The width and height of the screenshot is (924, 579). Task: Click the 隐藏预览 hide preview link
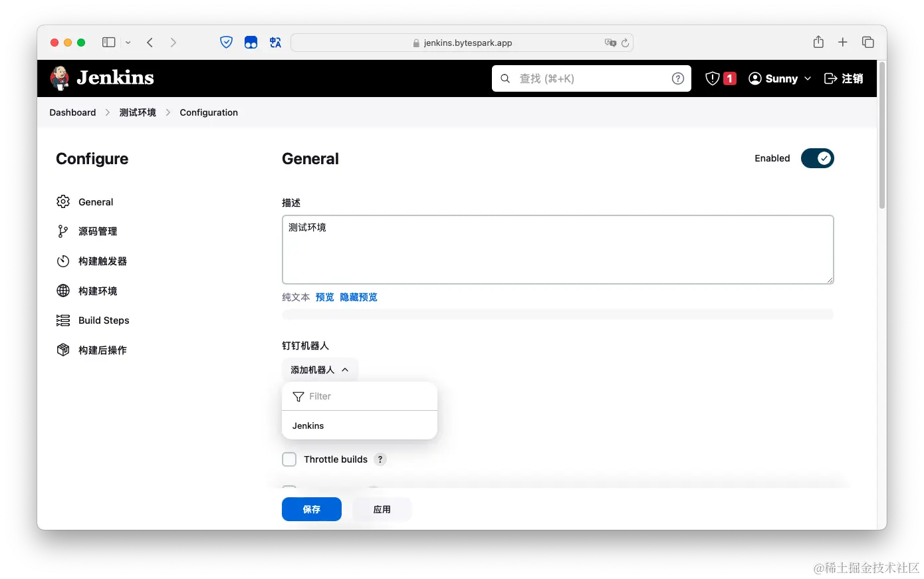(358, 297)
